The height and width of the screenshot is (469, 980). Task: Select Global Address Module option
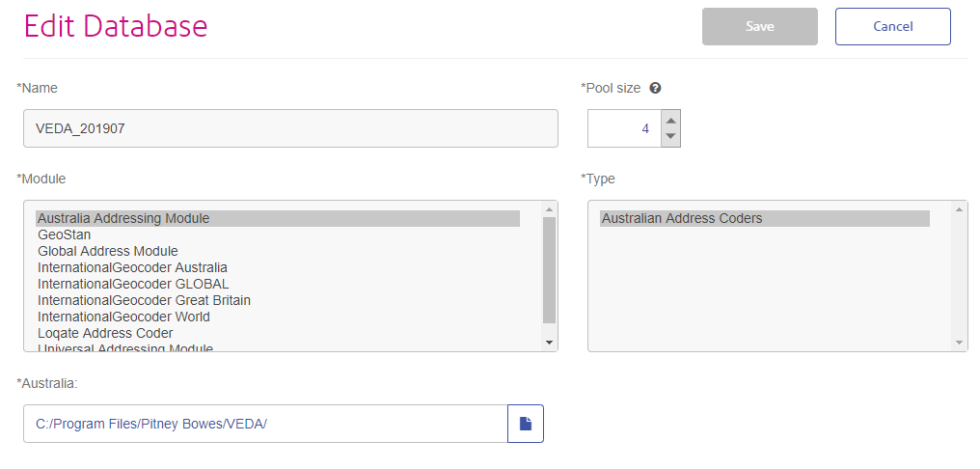tap(278, 251)
